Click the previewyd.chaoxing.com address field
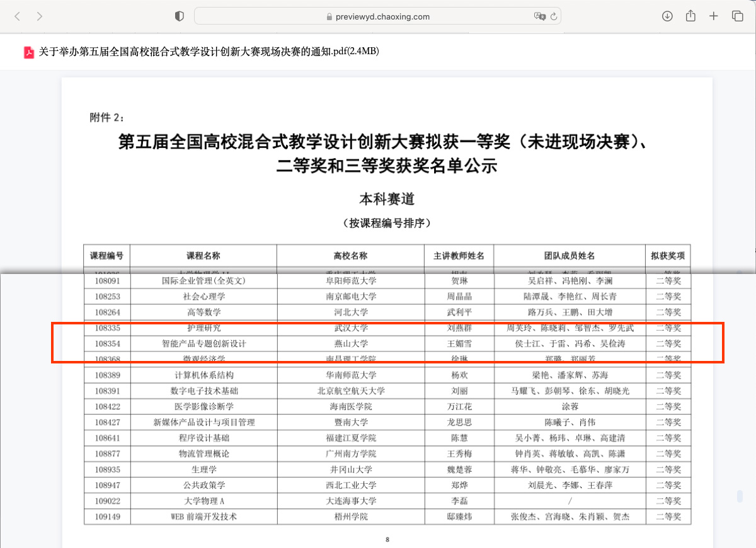This screenshot has width=756, height=548. pyautogui.click(x=378, y=16)
